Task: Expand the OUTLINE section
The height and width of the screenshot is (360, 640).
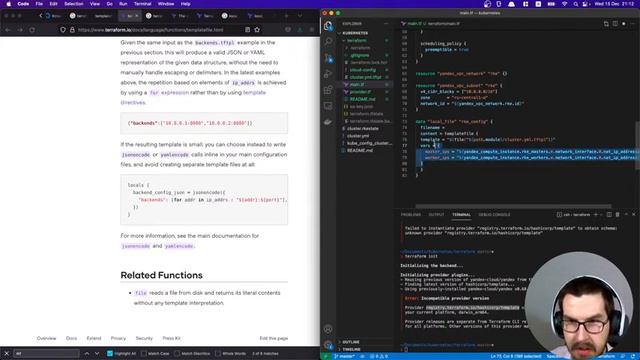Action: pos(351,342)
